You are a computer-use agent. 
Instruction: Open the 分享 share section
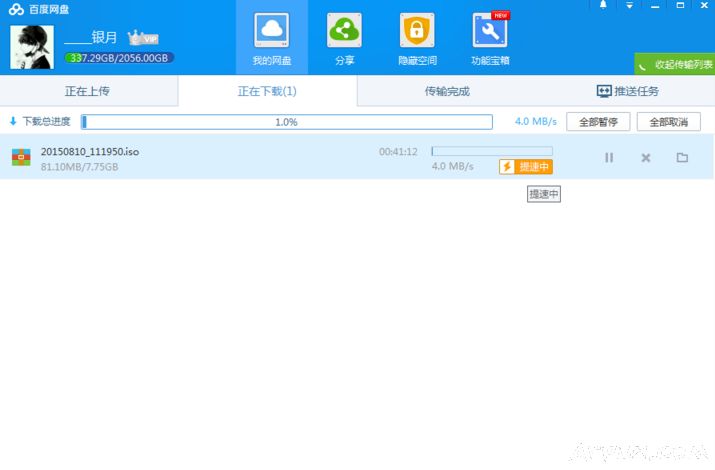click(x=344, y=39)
